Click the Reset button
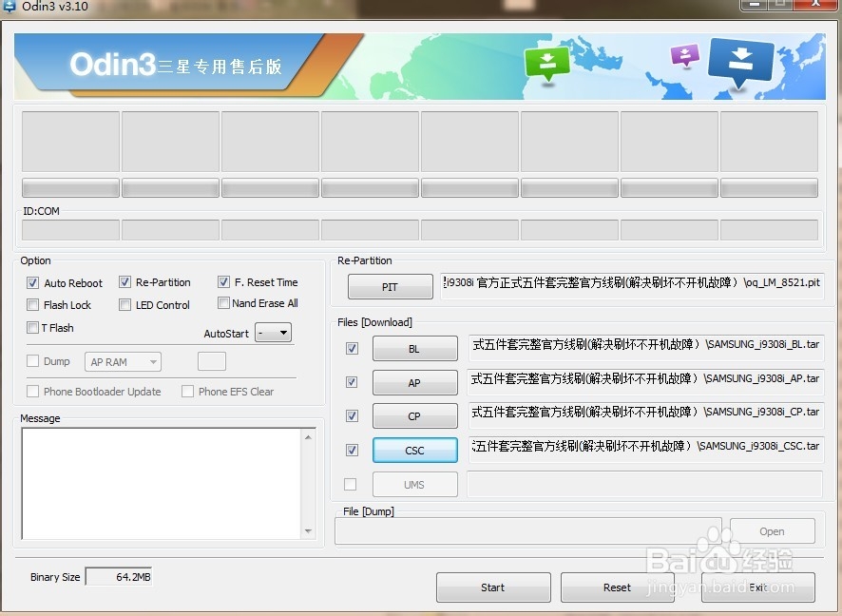The height and width of the screenshot is (616, 842). (x=618, y=587)
